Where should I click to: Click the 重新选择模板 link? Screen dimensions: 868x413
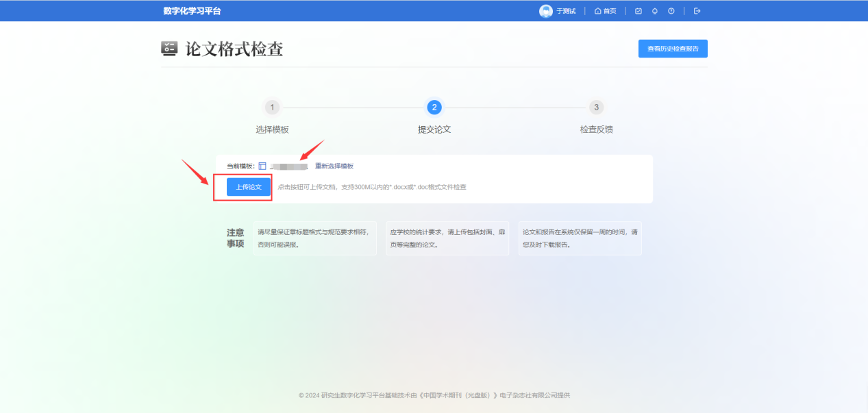point(334,166)
